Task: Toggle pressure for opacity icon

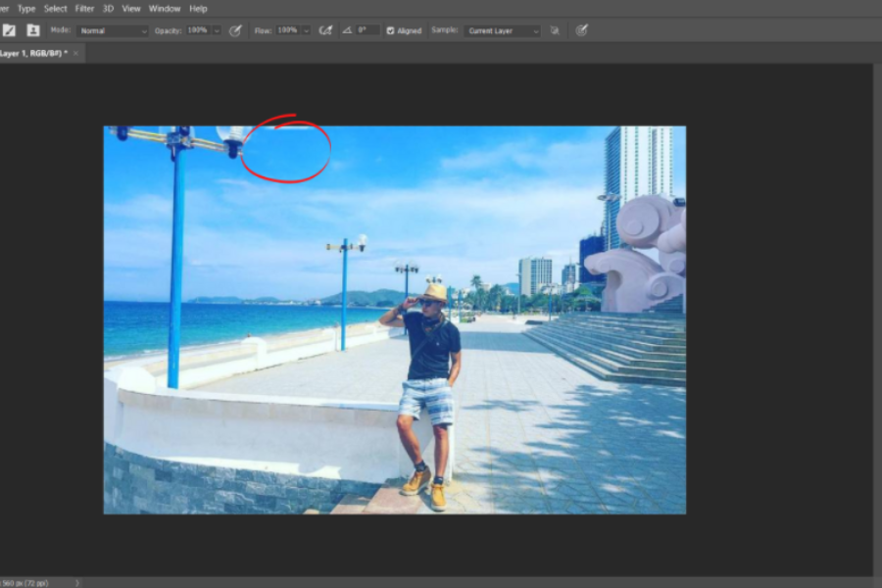Action: click(x=235, y=30)
